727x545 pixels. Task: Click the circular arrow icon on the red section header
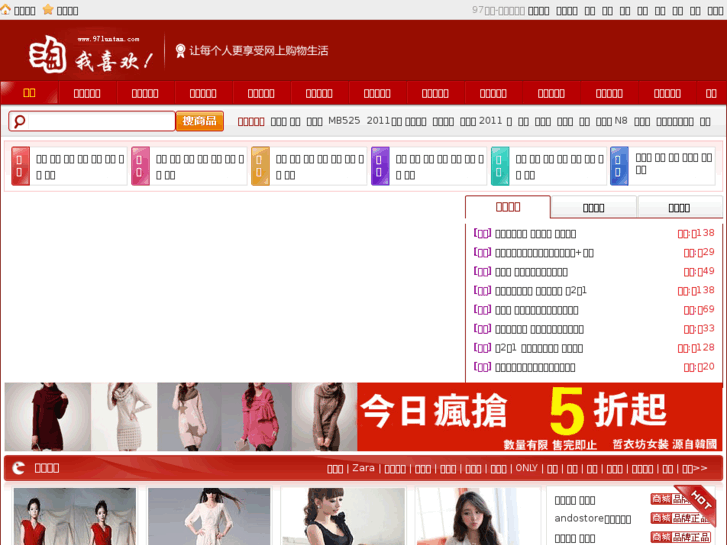[19, 468]
